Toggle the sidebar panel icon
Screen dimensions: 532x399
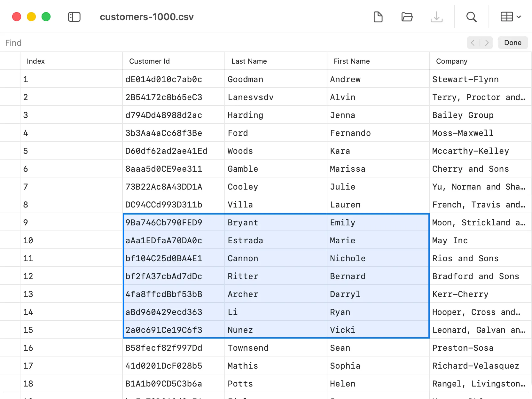(74, 17)
